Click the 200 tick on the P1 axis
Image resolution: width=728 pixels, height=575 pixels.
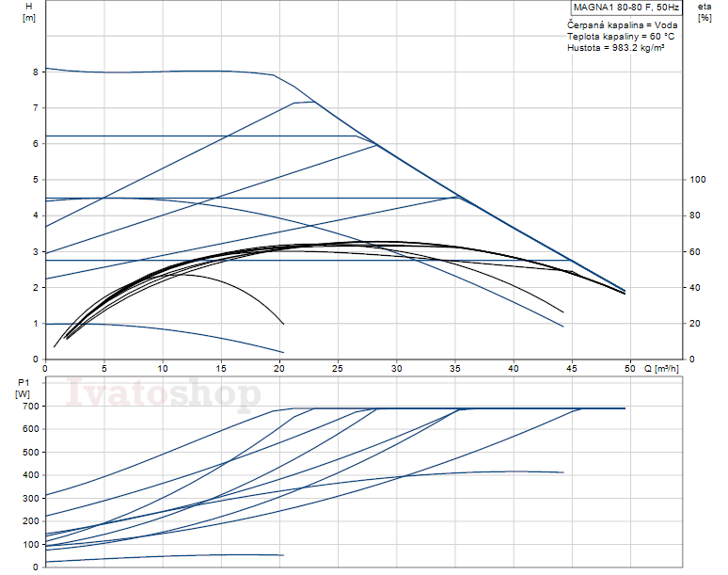tap(28, 521)
